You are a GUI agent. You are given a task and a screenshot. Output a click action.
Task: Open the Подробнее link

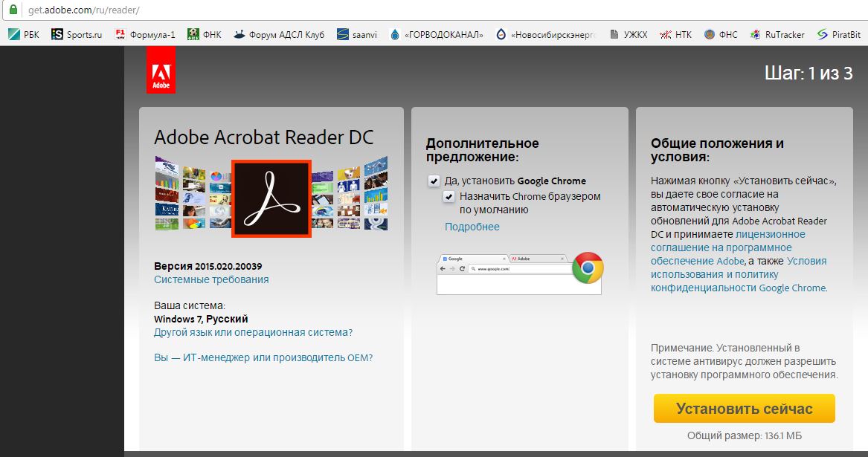[x=472, y=227]
